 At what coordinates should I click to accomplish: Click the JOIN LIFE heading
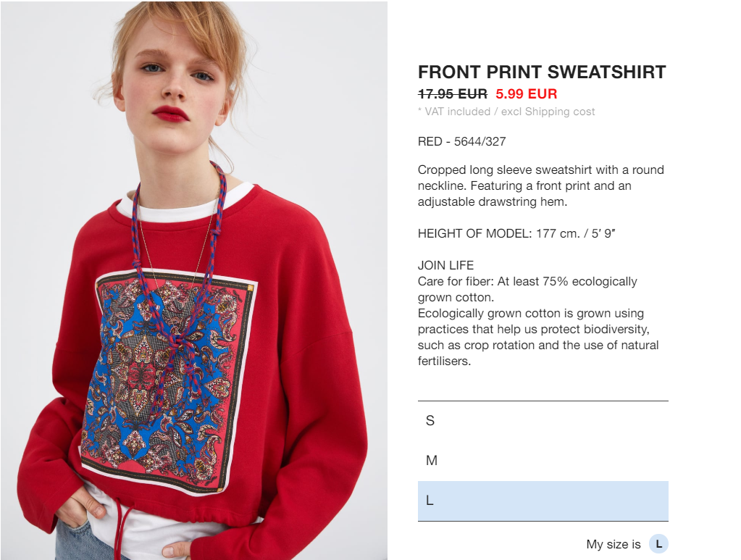445,265
